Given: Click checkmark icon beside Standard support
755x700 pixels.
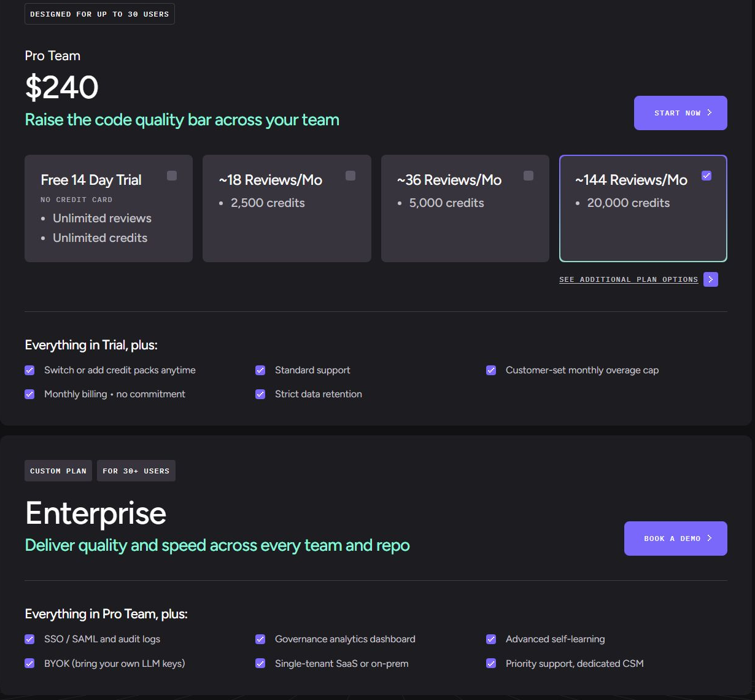Looking at the screenshot, I should coord(260,370).
